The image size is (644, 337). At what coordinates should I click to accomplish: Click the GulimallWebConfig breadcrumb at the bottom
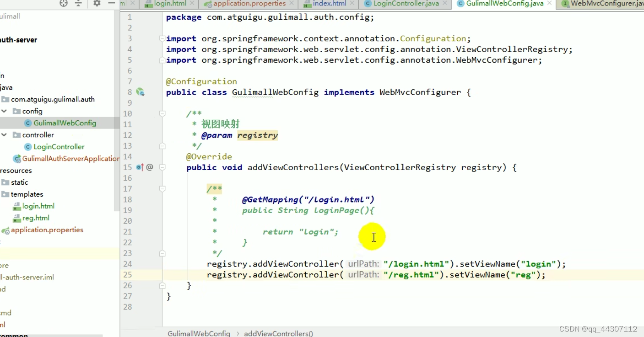[199, 333]
